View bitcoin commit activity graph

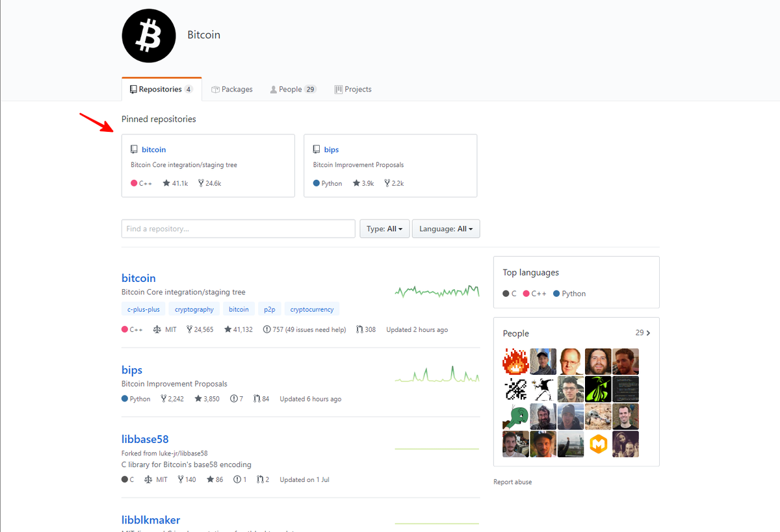437,291
